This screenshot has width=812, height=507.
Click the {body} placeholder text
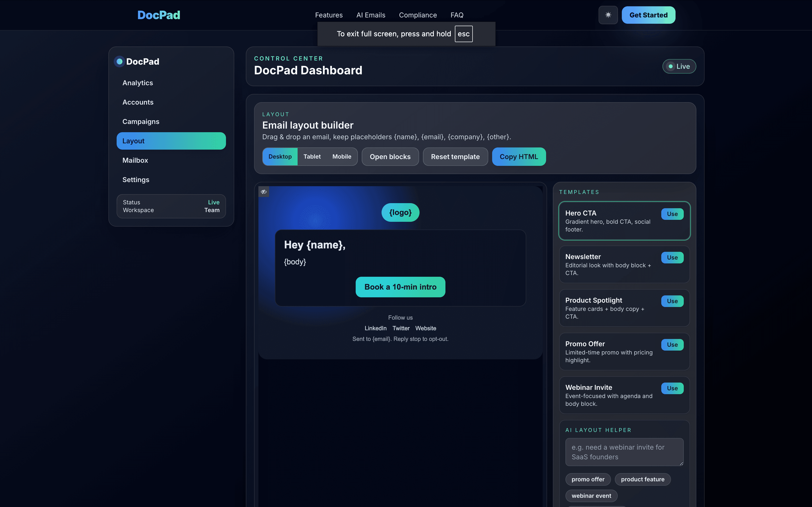(295, 262)
